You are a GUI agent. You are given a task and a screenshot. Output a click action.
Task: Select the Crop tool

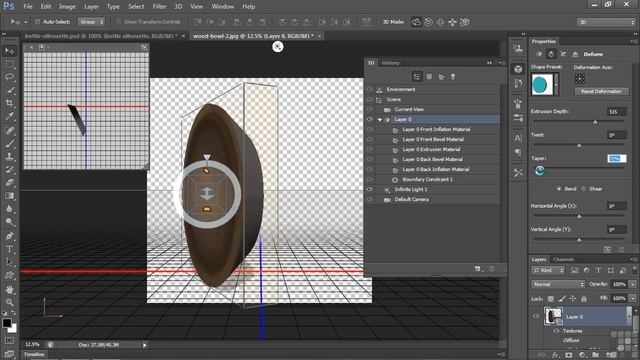click(9, 103)
